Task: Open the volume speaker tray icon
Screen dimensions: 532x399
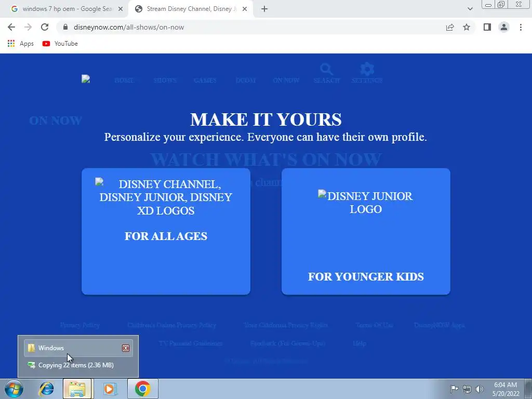Action: click(x=479, y=389)
